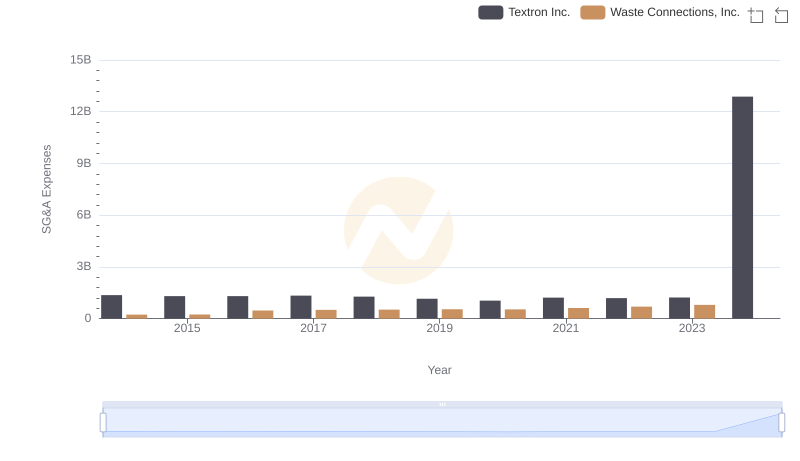The width and height of the screenshot is (800, 461).
Task: Click the 2019 Waste Connections bar
Action: point(452,314)
